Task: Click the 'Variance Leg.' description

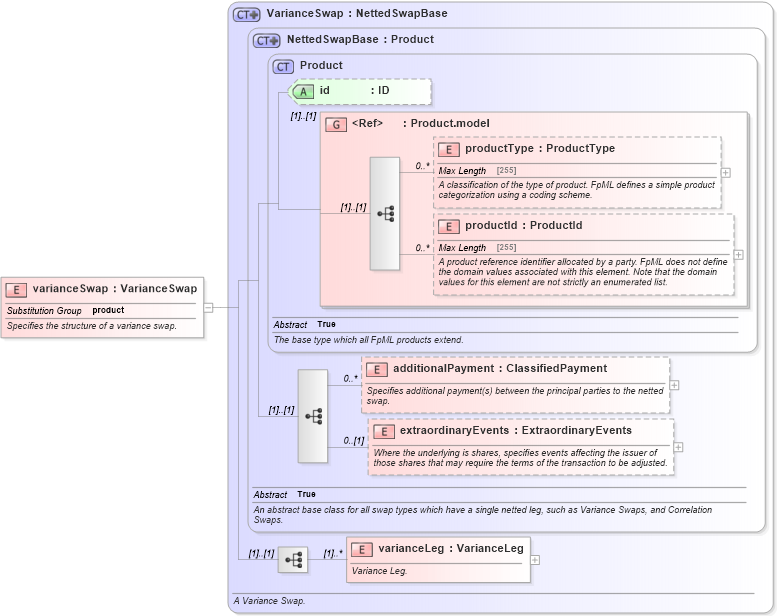Action: point(380,571)
